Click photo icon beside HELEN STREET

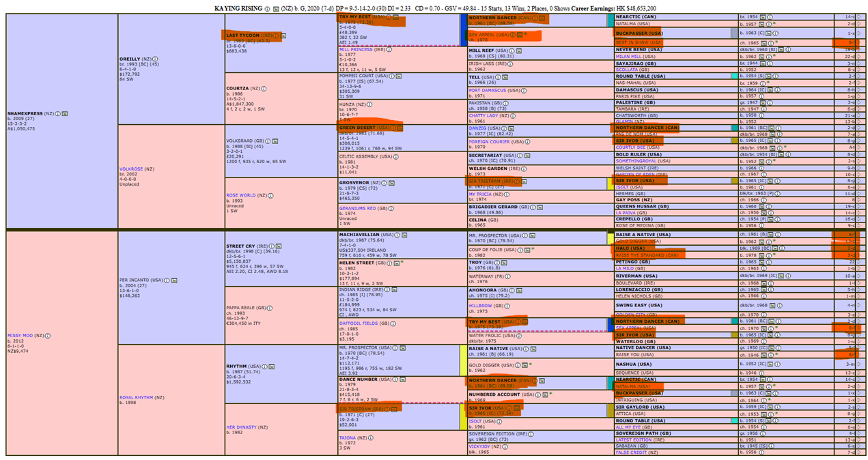click(396, 263)
